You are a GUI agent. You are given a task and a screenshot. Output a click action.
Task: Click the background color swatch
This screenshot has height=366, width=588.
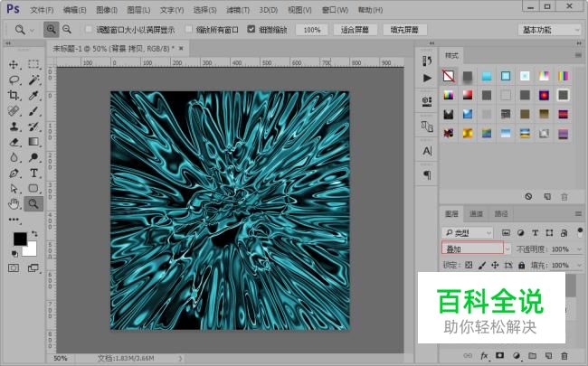pos(31,249)
